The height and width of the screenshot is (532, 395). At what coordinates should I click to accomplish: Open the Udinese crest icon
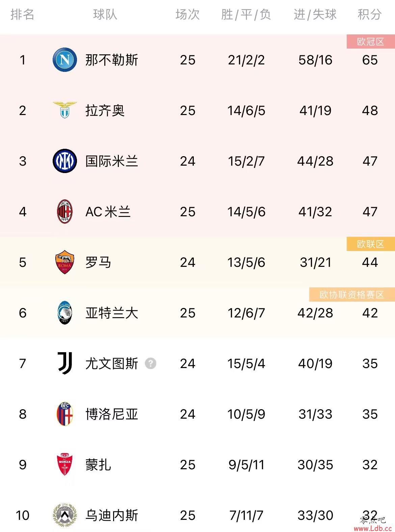[x=65, y=515]
